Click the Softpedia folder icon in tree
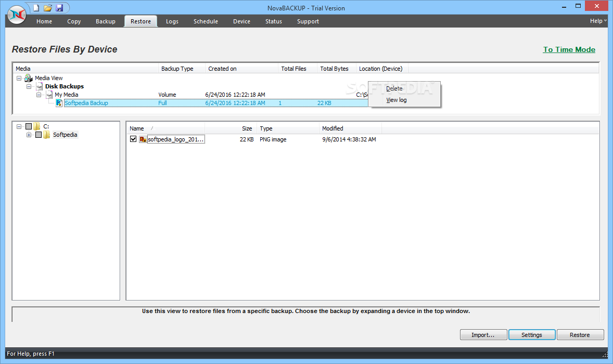Viewport: 613px width, 364px height. (46, 135)
